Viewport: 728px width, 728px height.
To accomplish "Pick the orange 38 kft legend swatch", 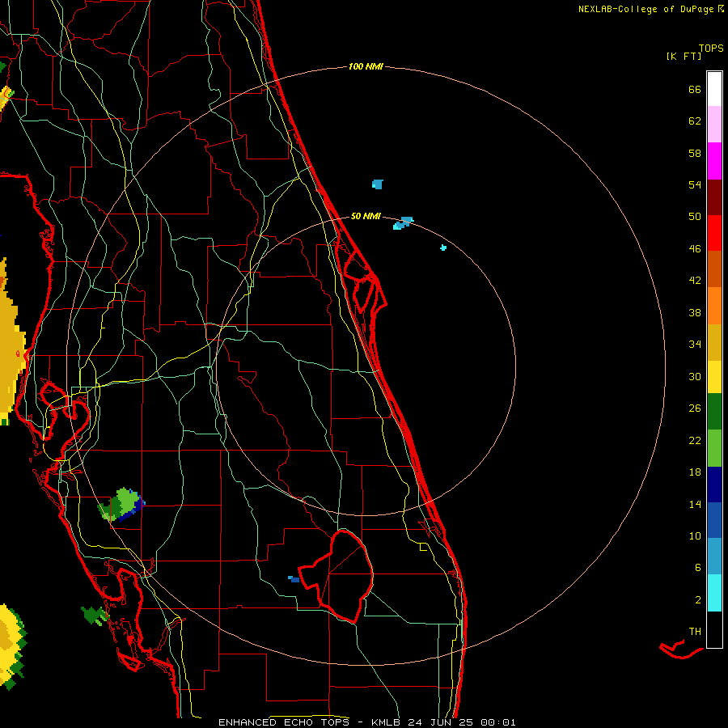I will click(x=714, y=306).
